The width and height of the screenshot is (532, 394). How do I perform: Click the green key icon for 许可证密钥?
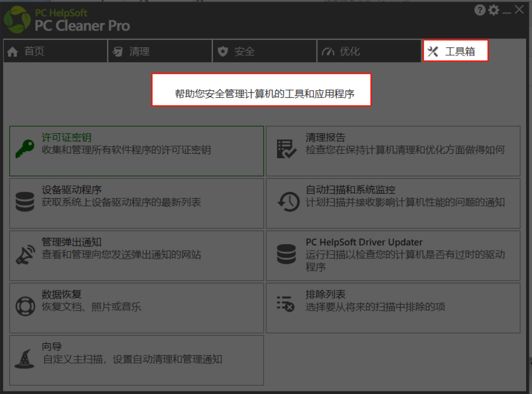click(x=25, y=149)
